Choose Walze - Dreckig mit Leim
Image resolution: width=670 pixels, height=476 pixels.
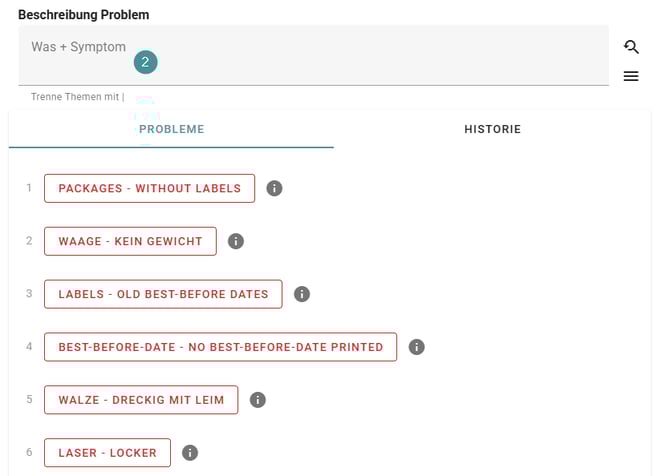(141, 400)
